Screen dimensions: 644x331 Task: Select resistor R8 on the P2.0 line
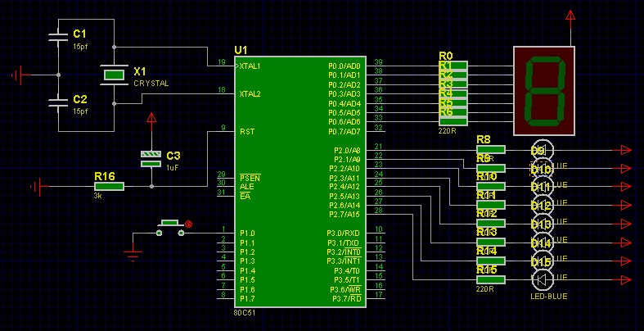(491, 150)
